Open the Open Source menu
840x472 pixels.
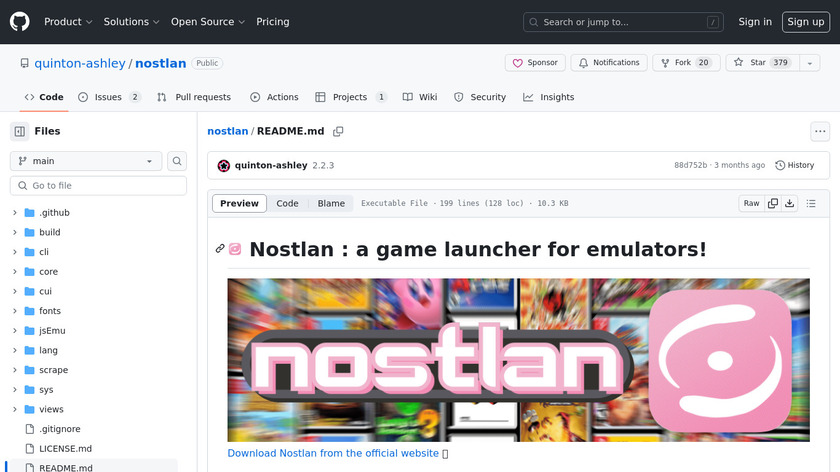tap(208, 22)
